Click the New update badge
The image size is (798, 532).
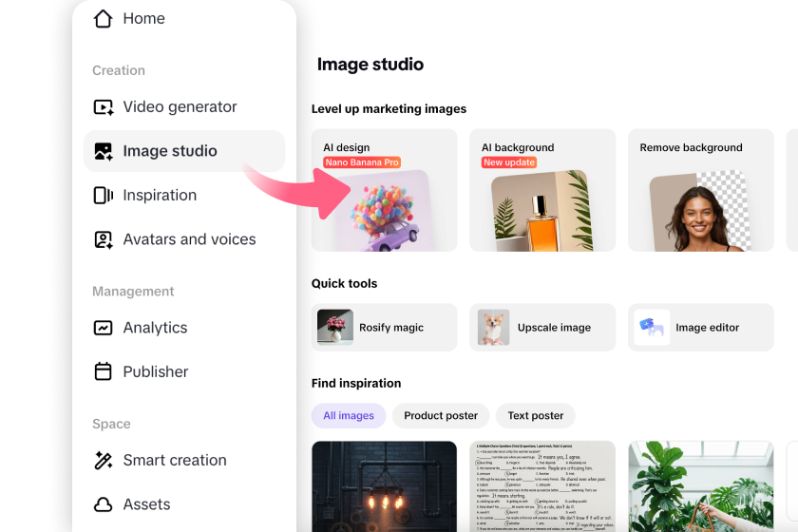[x=509, y=162]
